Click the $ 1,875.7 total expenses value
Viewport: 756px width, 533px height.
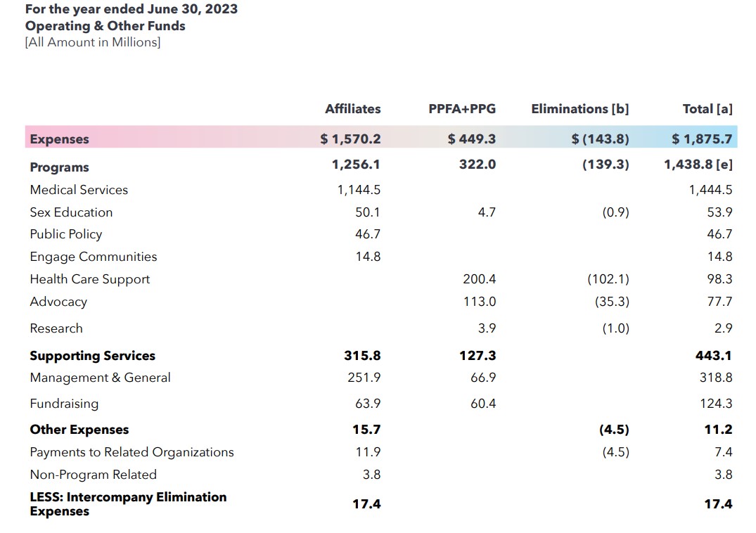coord(702,139)
